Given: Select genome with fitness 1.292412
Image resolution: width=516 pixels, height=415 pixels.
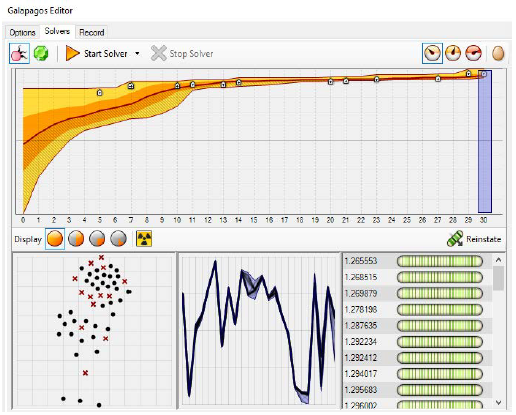Looking at the screenshot, I should (418, 358).
